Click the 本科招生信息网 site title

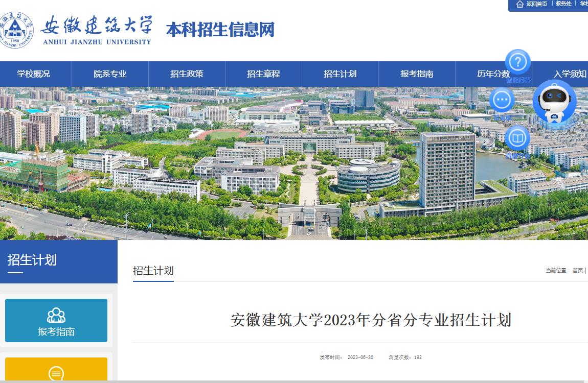pos(220,30)
